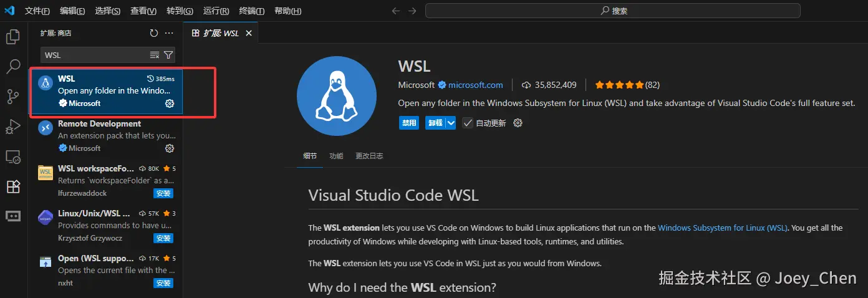Open the microsoft.com publisher link
Viewport: 868px width, 298px height.
(x=476, y=85)
